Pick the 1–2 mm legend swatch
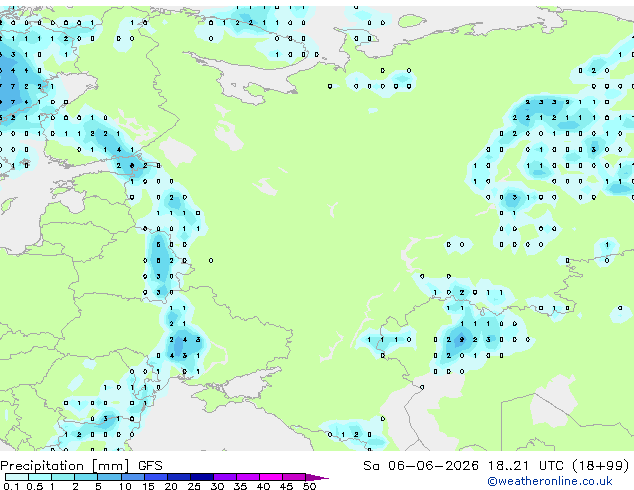This screenshot has height=490, width=634. (x=63, y=477)
